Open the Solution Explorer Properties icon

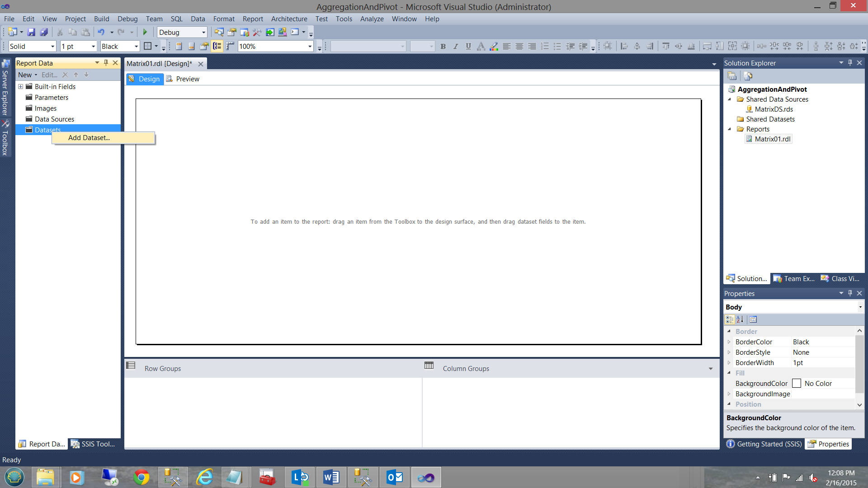pyautogui.click(x=731, y=76)
